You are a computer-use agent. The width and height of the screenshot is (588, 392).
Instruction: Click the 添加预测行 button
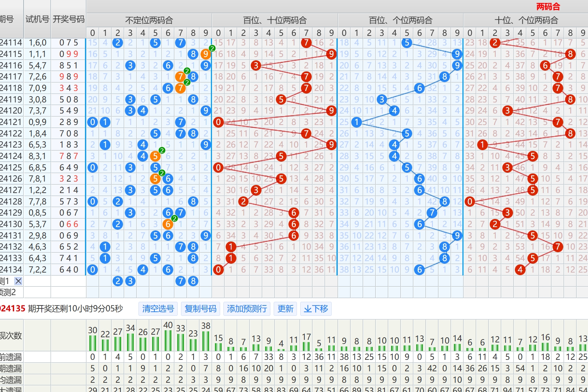(x=247, y=309)
